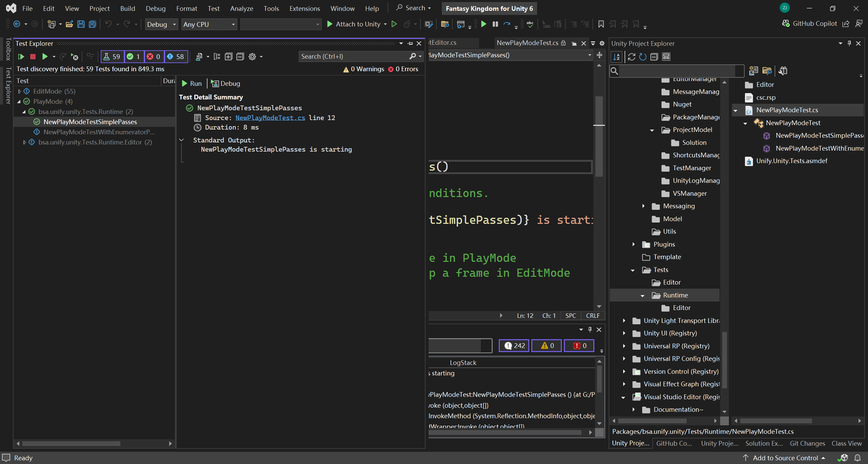Run all tests in Test Explorer
Screen dimensions: 868x464
21,56
